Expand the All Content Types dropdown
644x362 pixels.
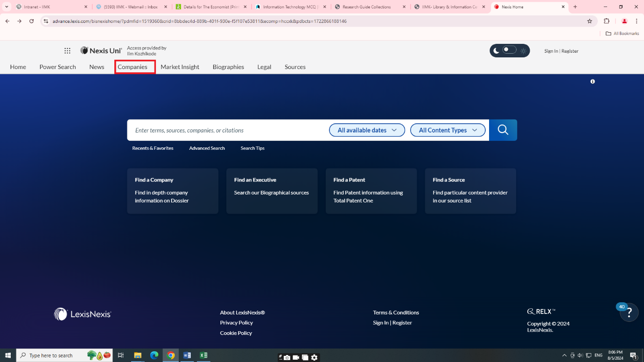(448, 130)
